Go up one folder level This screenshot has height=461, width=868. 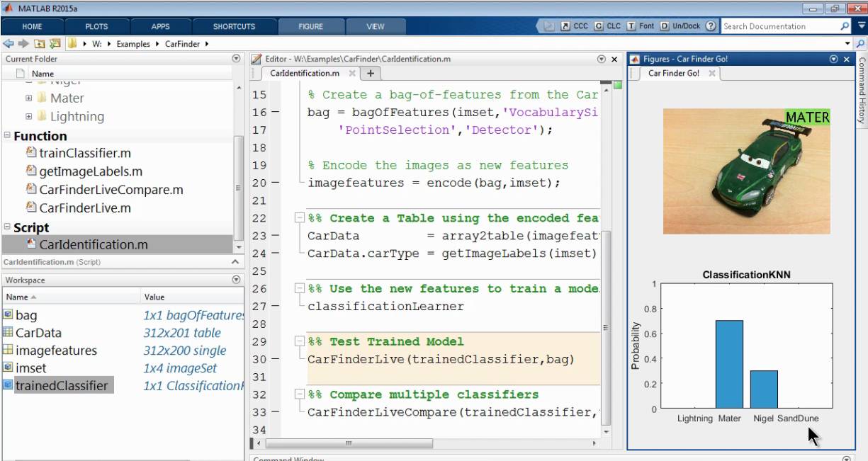[40, 43]
